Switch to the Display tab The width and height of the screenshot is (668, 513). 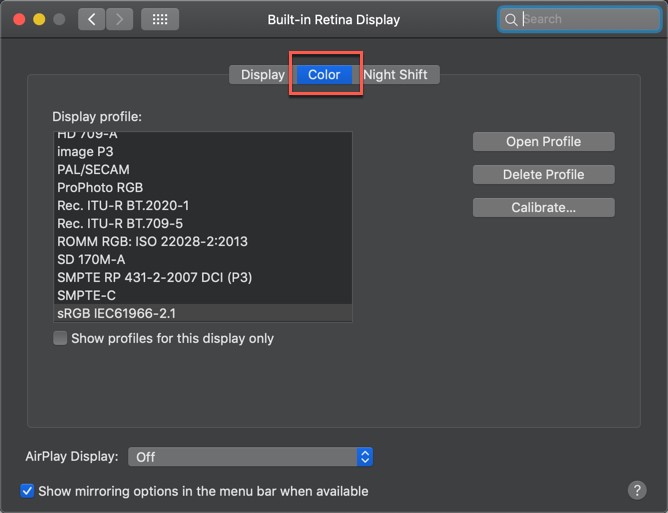click(x=262, y=75)
